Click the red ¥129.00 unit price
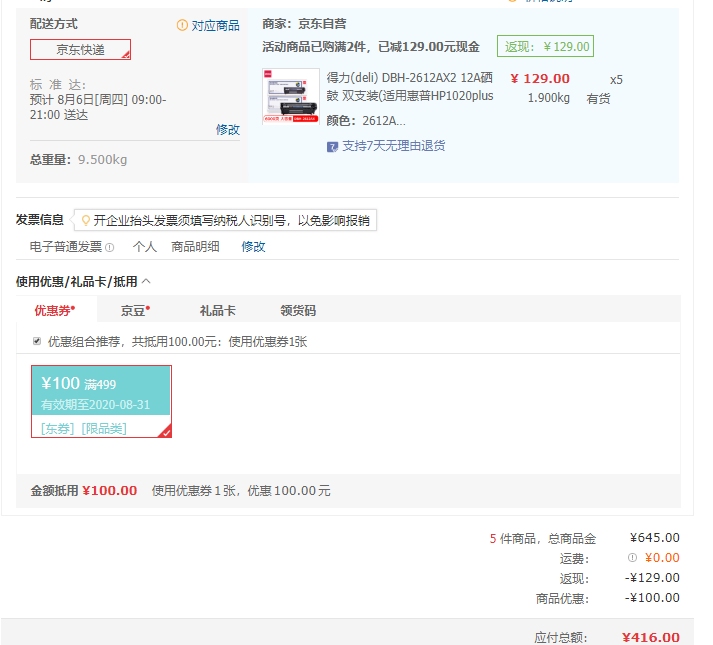Image resolution: width=713 pixels, height=645 pixels. [x=540, y=79]
